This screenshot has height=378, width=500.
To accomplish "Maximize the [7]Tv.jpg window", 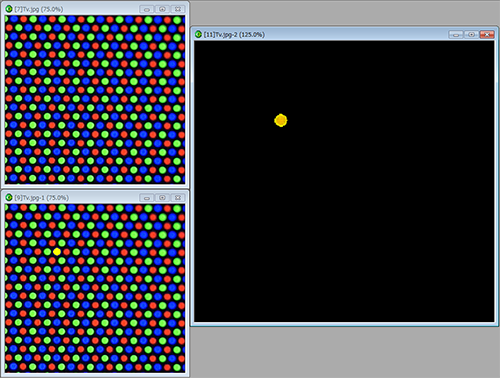I will [162, 9].
